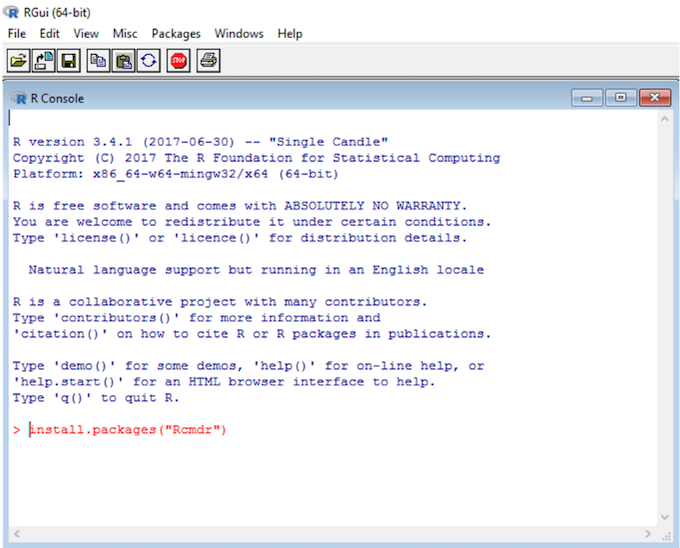Image resolution: width=680 pixels, height=548 pixels.
Task: Open the File menu
Action: click(x=17, y=33)
